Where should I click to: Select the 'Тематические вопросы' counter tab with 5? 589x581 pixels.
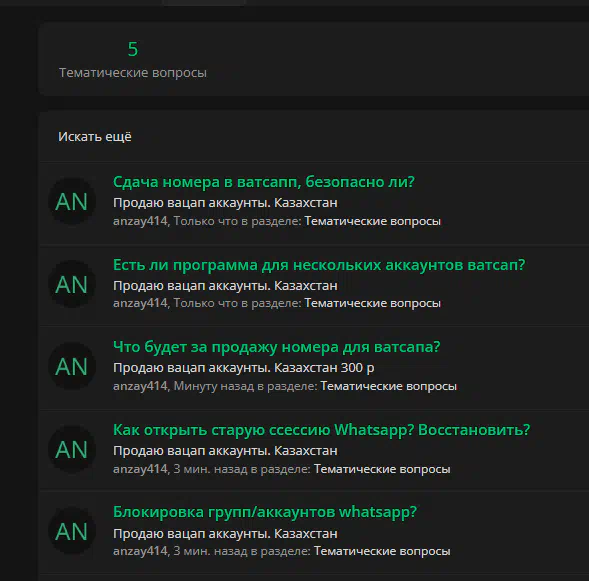tap(133, 59)
